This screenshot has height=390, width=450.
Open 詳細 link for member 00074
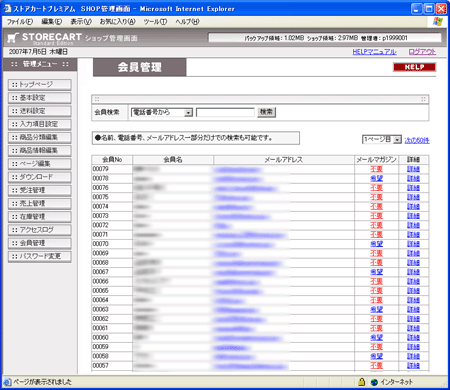pyautogui.click(x=413, y=206)
